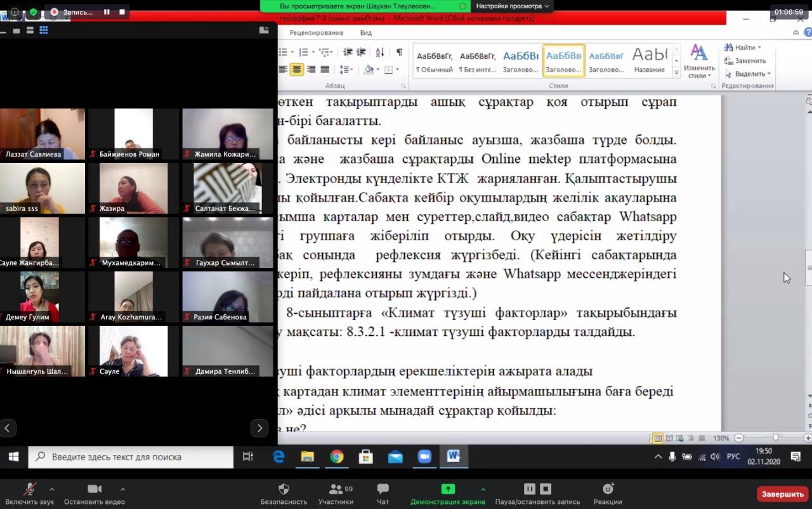Viewport: 812px width, 509px height.
Task: Unmute microphone with Включить звук
Action: tap(29, 494)
